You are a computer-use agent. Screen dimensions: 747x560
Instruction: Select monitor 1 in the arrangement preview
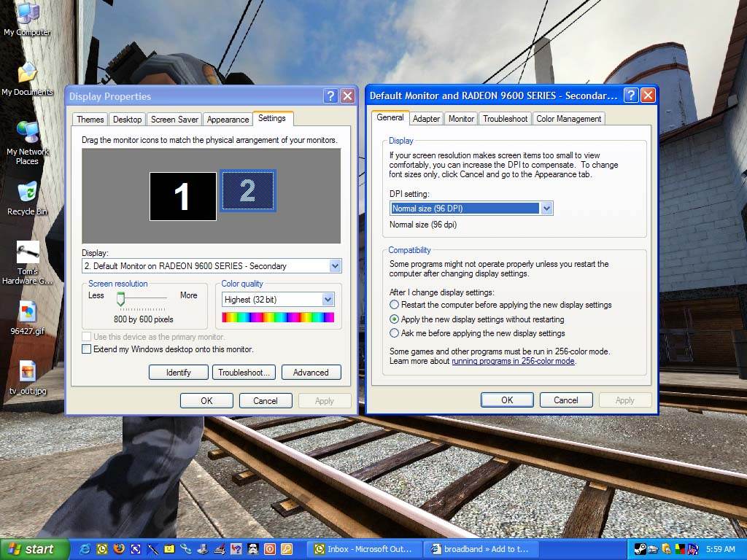(x=183, y=196)
